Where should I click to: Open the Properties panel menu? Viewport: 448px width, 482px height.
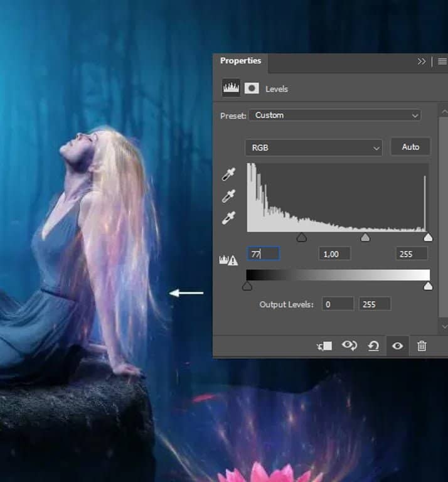[442, 62]
